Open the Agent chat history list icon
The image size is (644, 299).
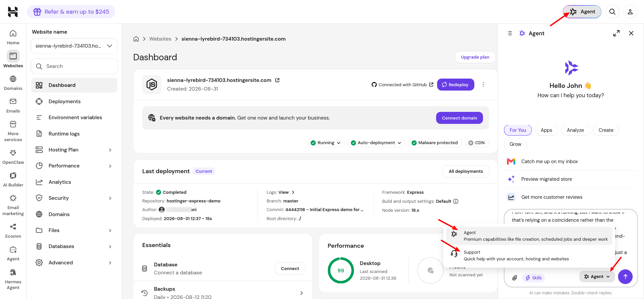pos(510,33)
